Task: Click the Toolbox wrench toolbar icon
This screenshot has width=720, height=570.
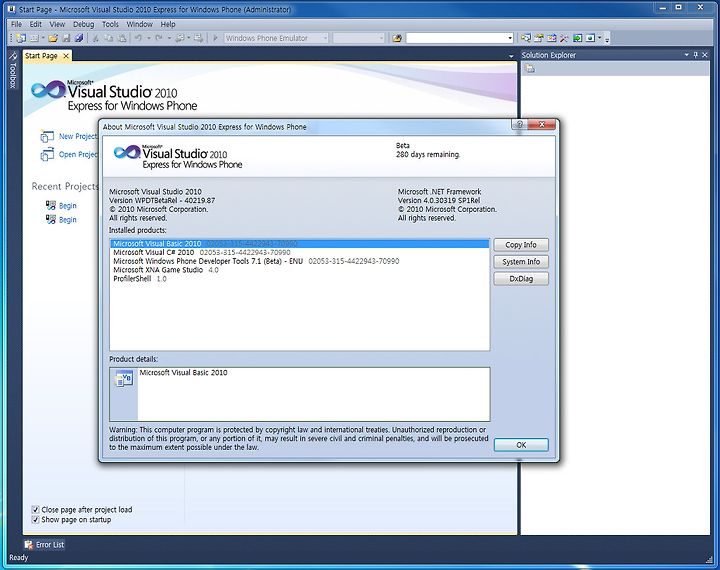Action: tap(564, 38)
